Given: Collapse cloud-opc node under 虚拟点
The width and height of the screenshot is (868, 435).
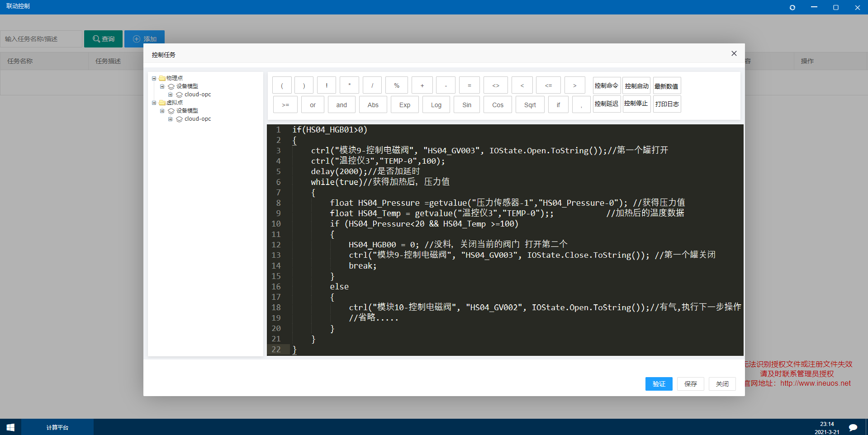Looking at the screenshot, I should (170, 119).
